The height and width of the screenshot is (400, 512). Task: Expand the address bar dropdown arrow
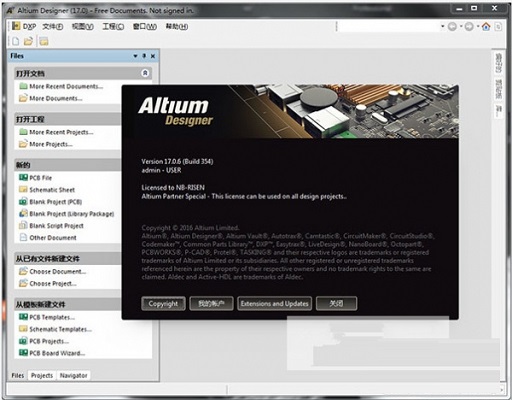pos(443,26)
